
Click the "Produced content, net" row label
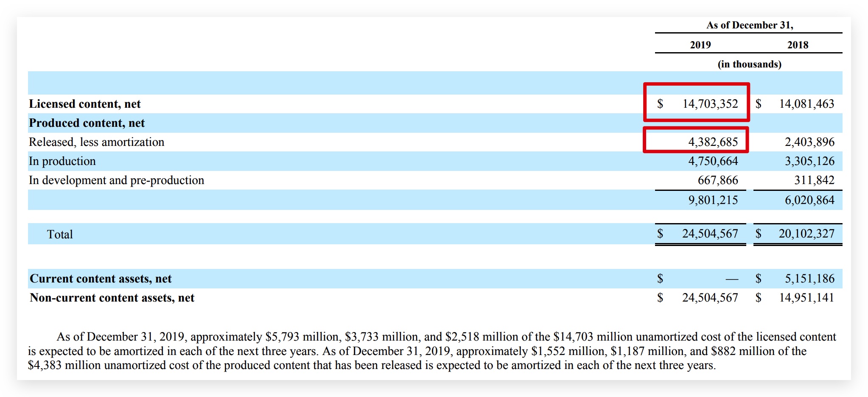click(x=87, y=123)
